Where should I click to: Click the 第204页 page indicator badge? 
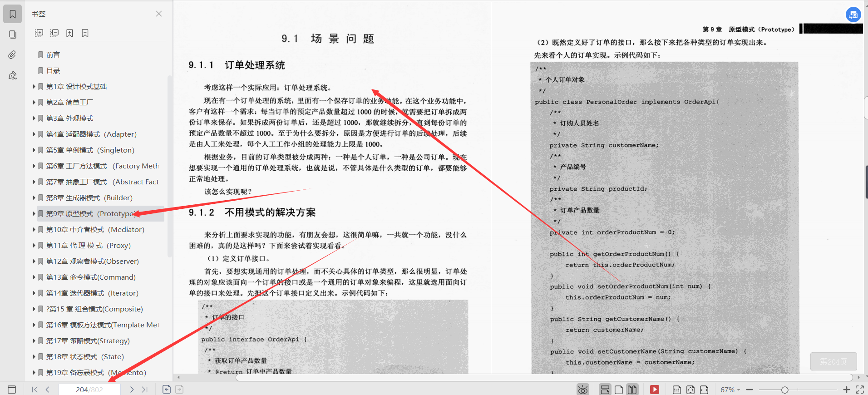point(833,361)
